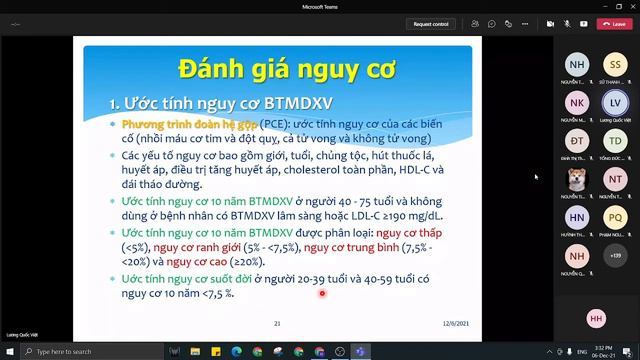Open the taskbar clock 3:32 PM

coord(603,351)
